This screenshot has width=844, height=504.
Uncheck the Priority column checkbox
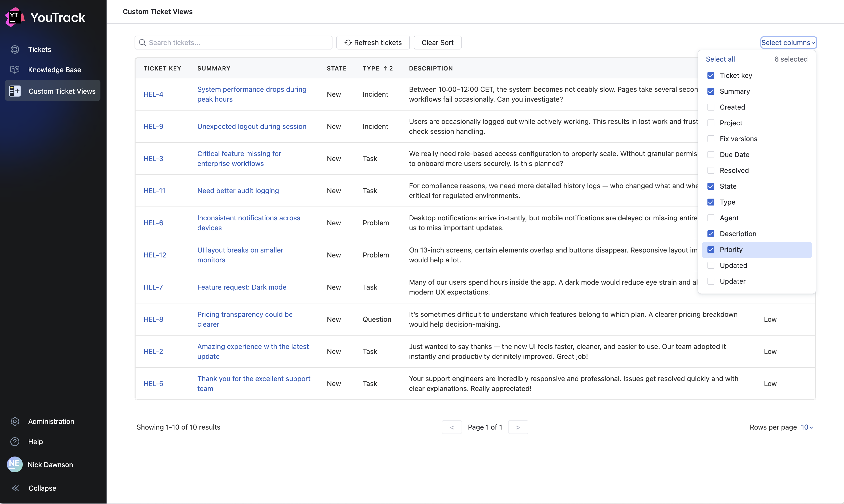click(711, 249)
